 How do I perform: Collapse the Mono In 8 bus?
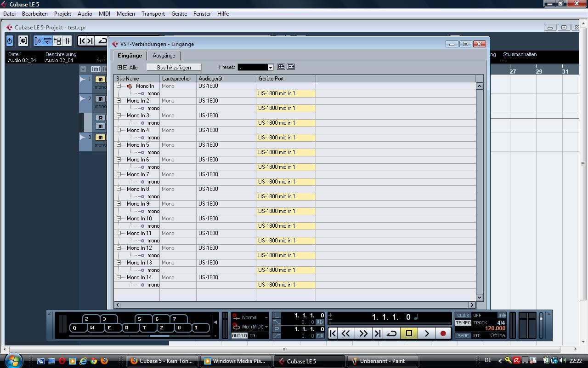[119, 189]
